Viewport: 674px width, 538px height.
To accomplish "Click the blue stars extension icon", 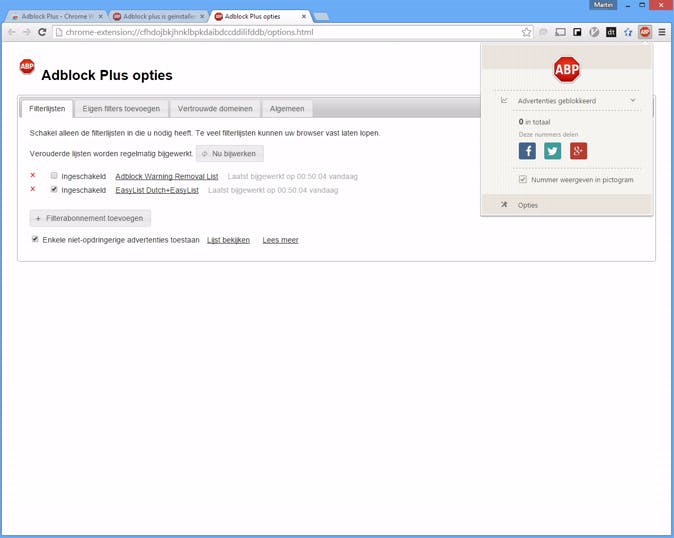I will point(628,32).
